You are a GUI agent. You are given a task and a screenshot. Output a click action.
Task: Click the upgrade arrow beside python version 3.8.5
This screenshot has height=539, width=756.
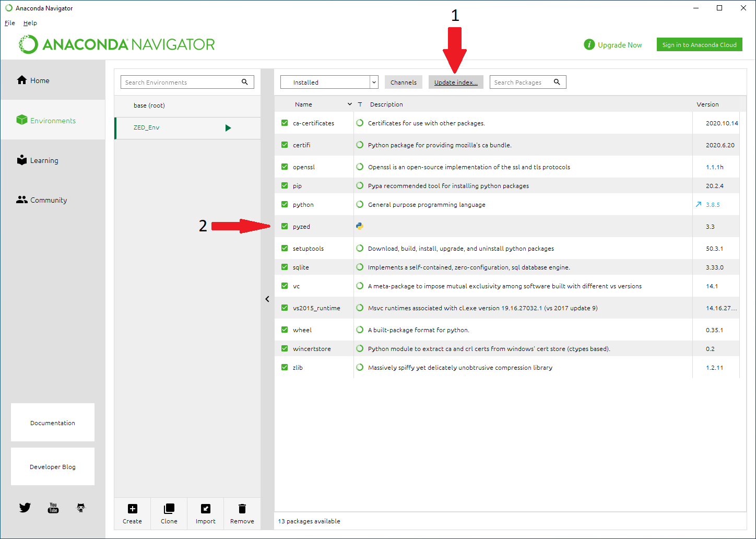coord(699,204)
